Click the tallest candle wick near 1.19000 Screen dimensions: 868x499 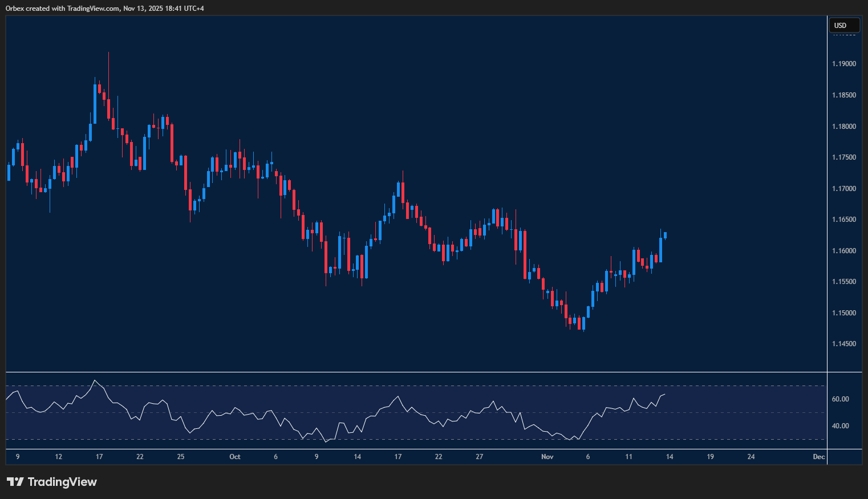coord(108,68)
